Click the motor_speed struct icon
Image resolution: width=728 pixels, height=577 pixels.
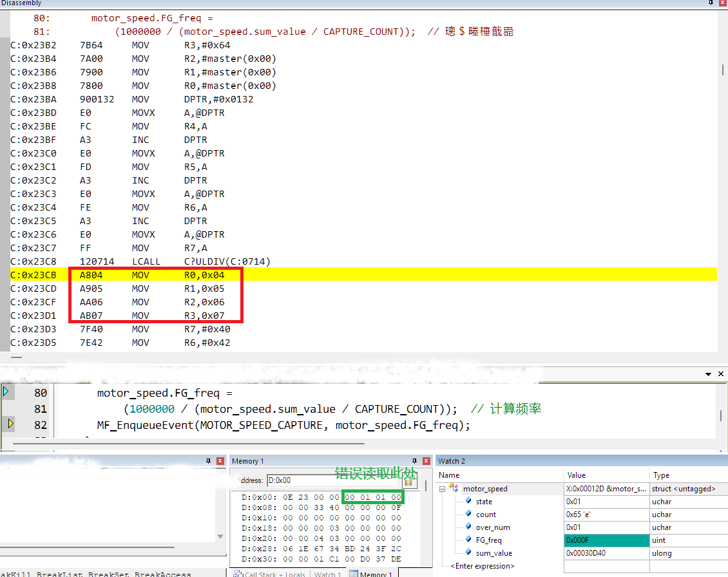click(x=454, y=489)
